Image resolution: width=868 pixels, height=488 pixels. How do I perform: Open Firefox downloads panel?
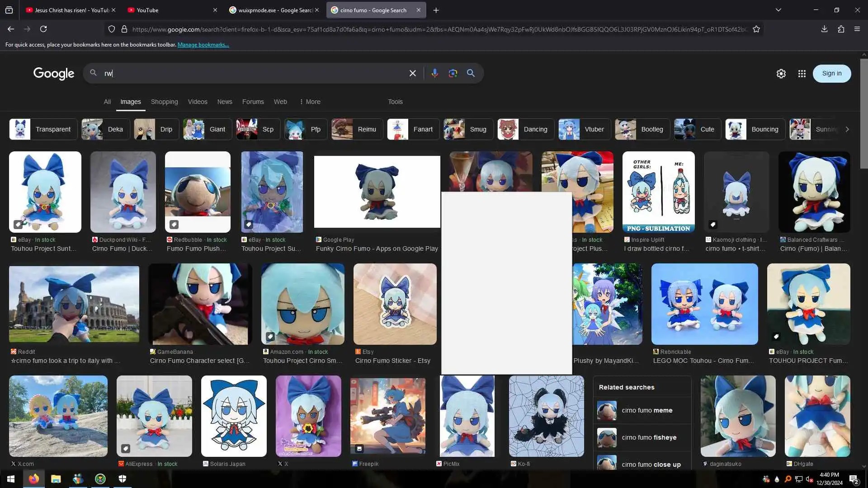pyautogui.click(x=824, y=29)
